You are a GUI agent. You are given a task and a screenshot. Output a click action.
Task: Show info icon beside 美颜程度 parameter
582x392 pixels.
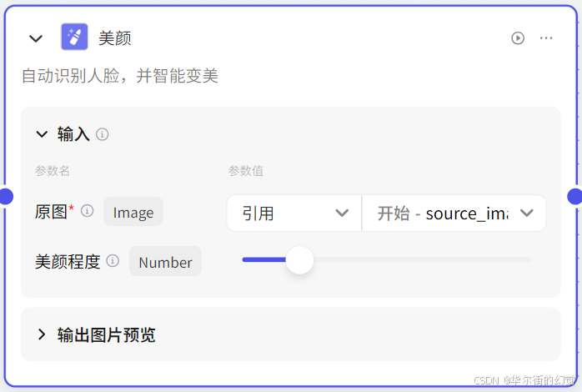coord(113,260)
